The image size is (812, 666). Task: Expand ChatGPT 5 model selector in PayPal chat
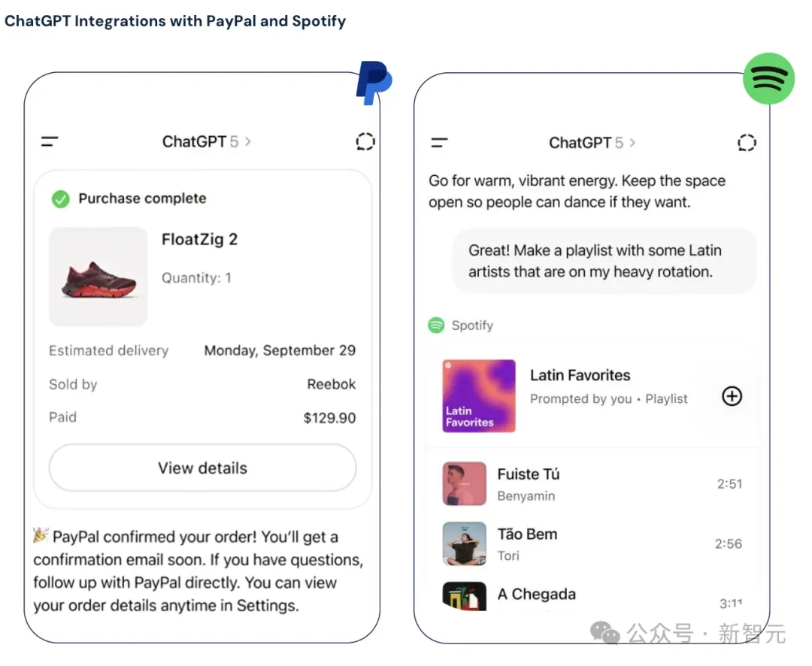coord(207,141)
